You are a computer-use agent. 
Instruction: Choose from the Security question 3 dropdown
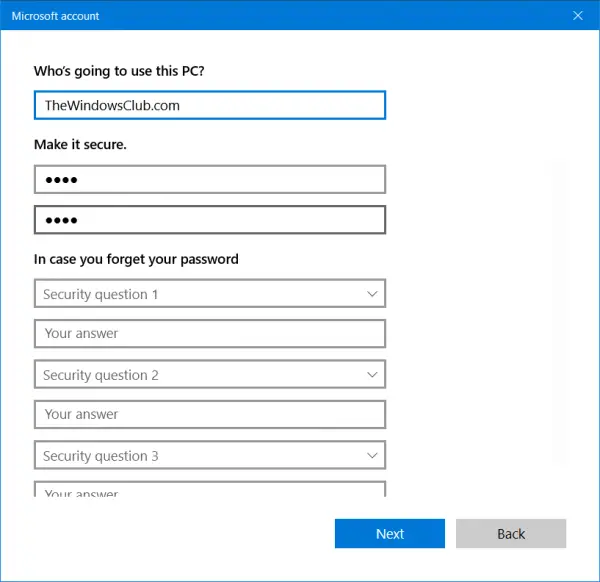(209, 456)
